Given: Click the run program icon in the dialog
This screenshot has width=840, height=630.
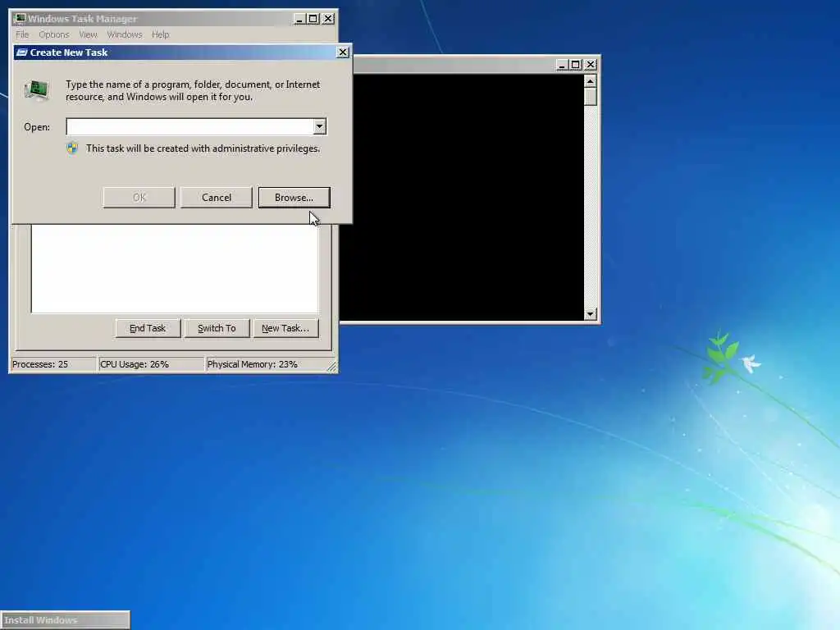Looking at the screenshot, I should pos(37,89).
